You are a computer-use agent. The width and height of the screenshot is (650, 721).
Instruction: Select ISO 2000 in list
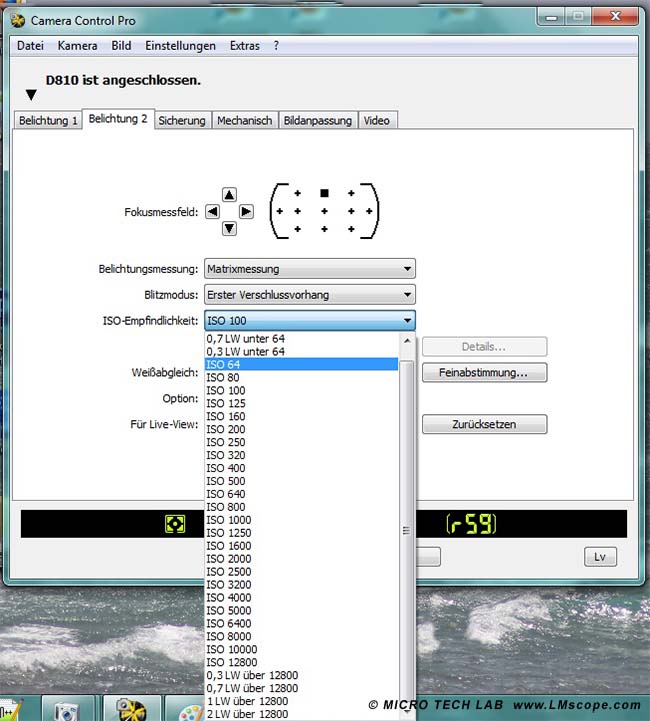click(302, 558)
